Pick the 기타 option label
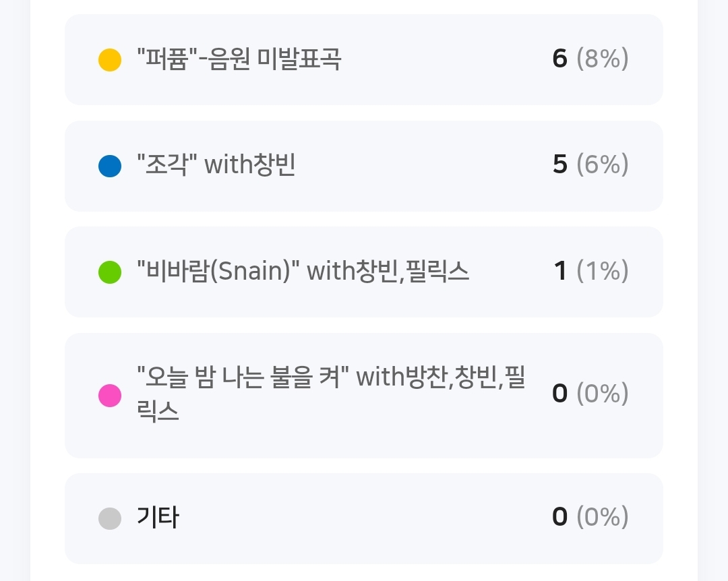 [x=158, y=518]
